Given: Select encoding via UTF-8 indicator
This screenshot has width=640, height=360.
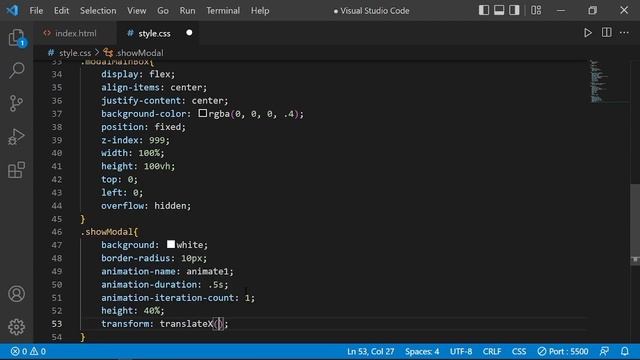Looking at the screenshot, I should [x=461, y=351].
